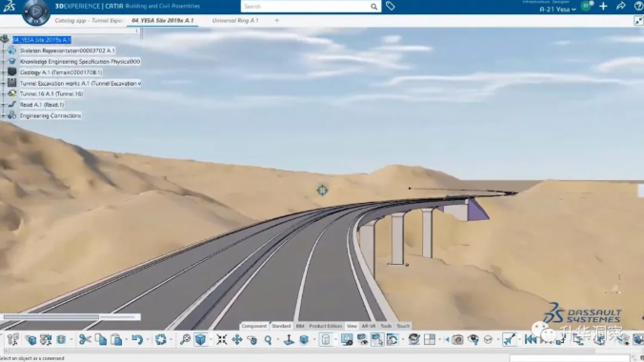Click the search magnifier icon in search bar

(x=373, y=7)
